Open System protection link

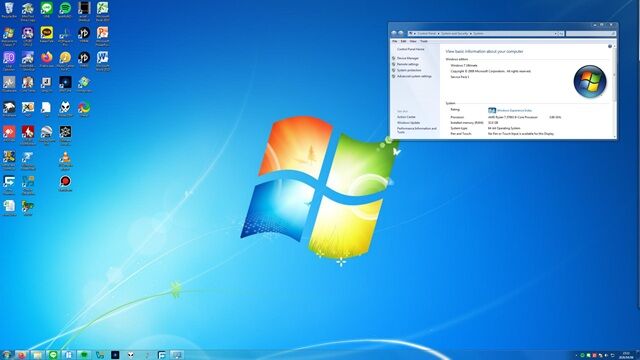(x=409, y=70)
